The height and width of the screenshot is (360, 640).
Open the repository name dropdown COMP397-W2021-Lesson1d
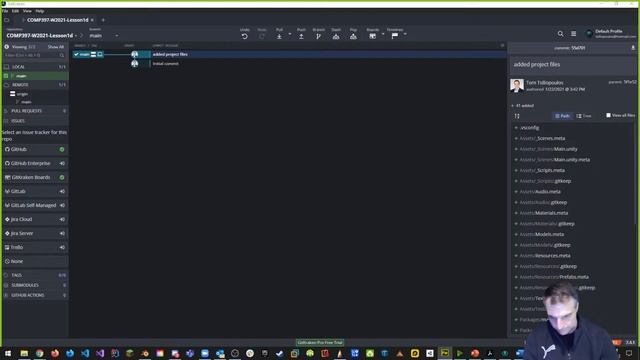(41, 36)
